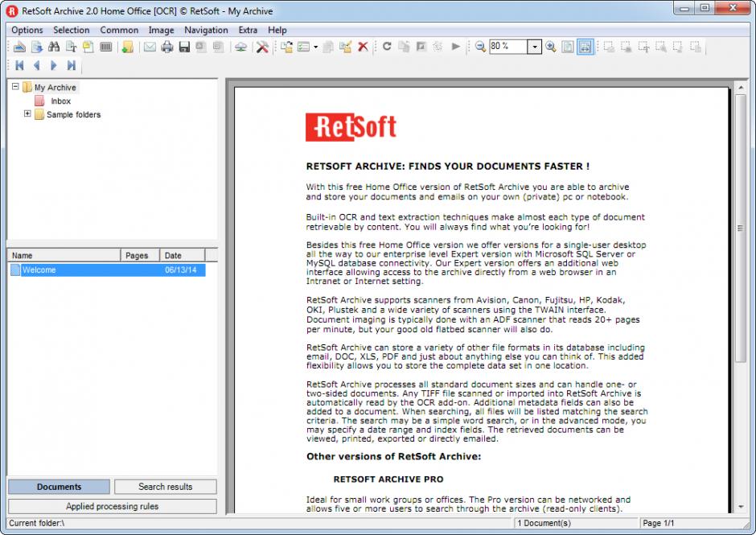Image resolution: width=756 pixels, height=535 pixels.
Task: Sort by the Pages column header
Action: 140,255
